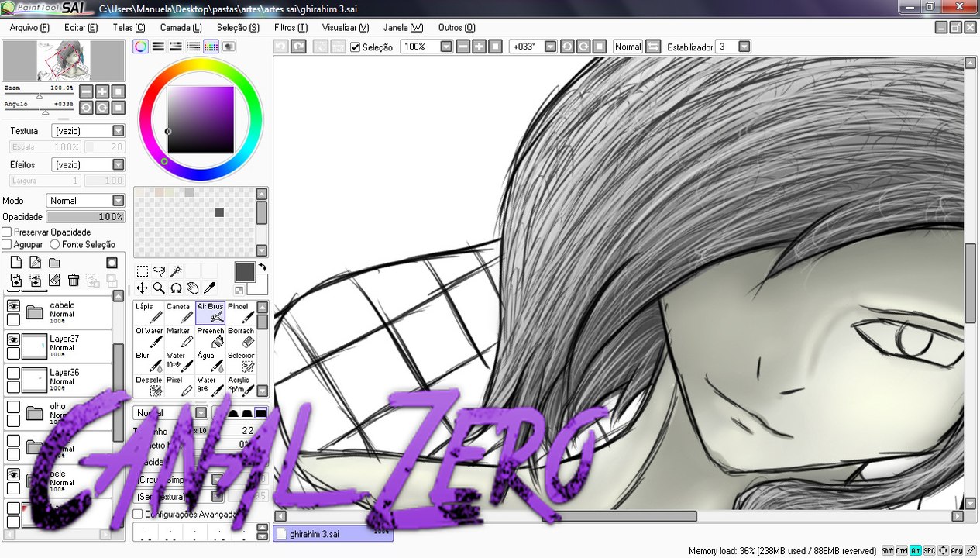Click zoom in plus button under navigator
980x558 pixels.
pyautogui.click(x=102, y=91)
